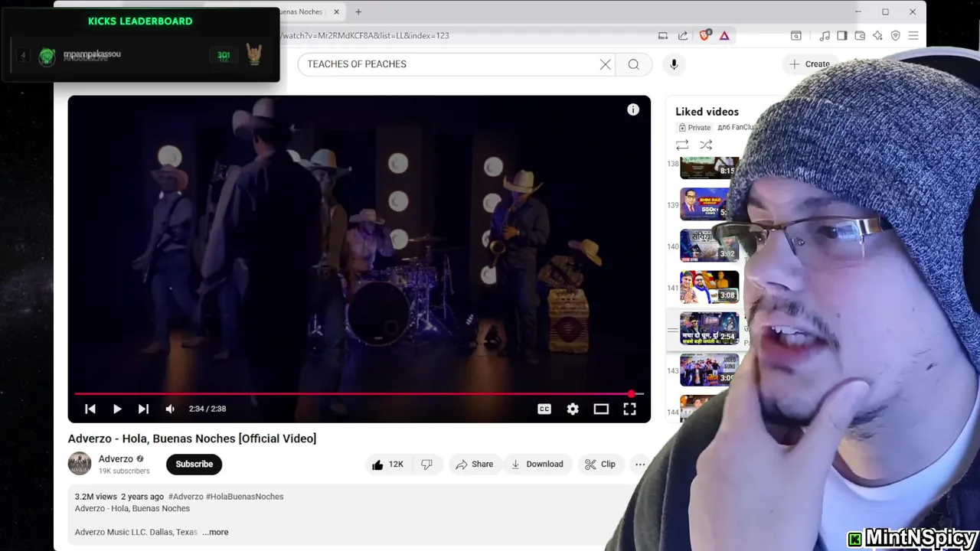This screenshot has width=980, height=551.
Task: Toggle the browser sidebar panel
Action: tap(842, 35)
